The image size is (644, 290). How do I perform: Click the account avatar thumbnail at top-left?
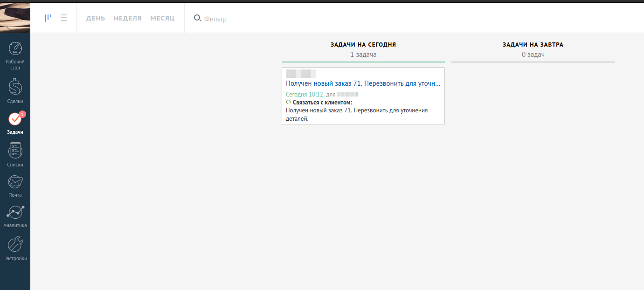(x=15, y=18)
